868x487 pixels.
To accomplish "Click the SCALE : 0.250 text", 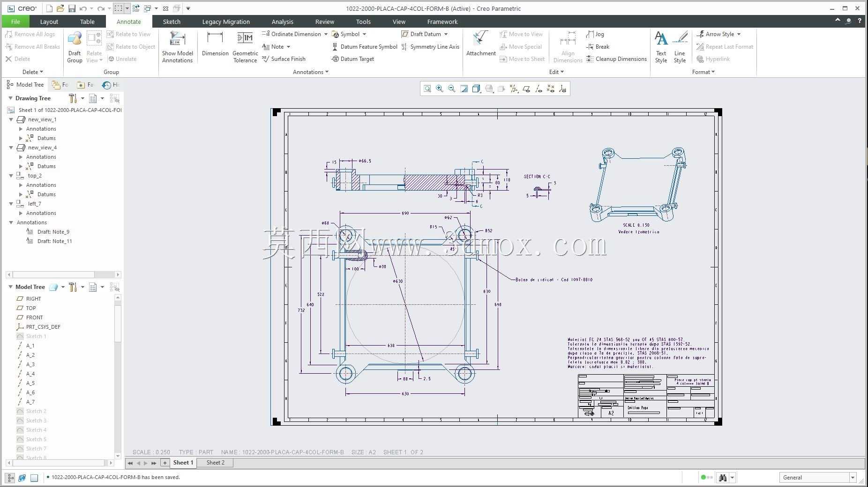I will click(151, 452).
